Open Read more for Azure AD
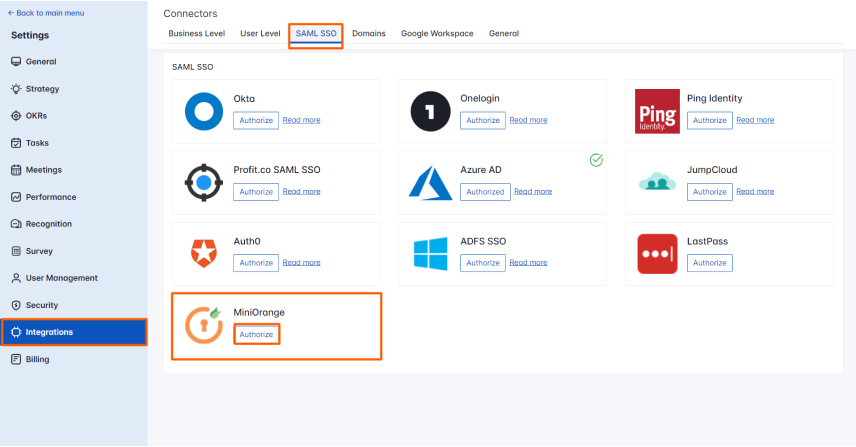 point(533,192)
